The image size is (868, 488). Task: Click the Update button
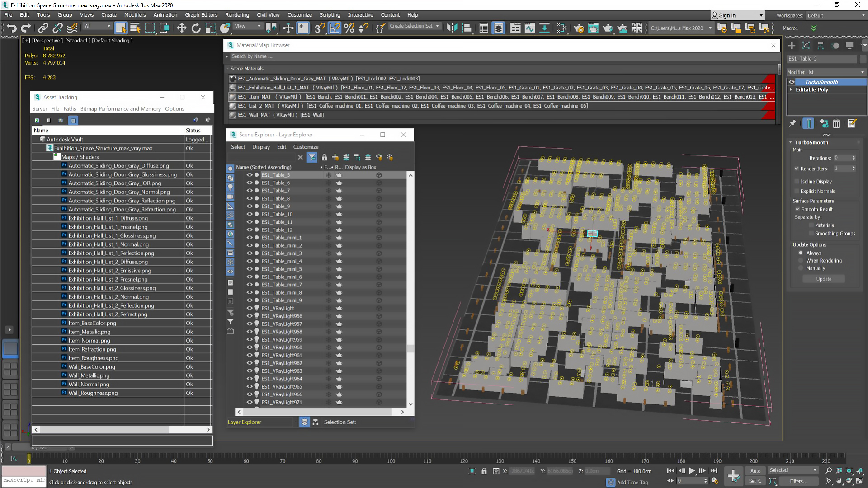824,279
